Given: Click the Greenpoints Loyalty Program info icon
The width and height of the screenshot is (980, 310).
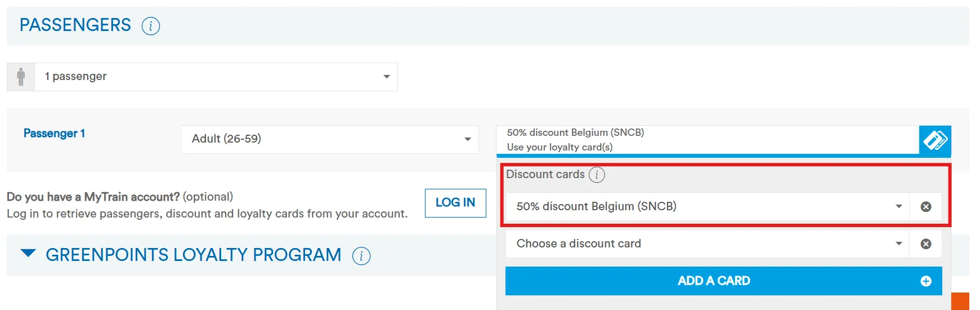Looking at the screenshot, I should 361,256.
